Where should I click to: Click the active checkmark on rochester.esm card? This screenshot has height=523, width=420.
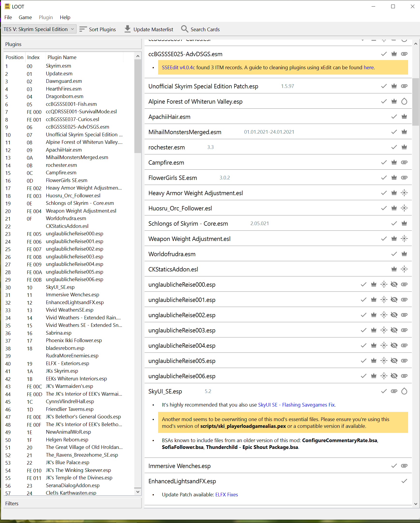point(394,147)
